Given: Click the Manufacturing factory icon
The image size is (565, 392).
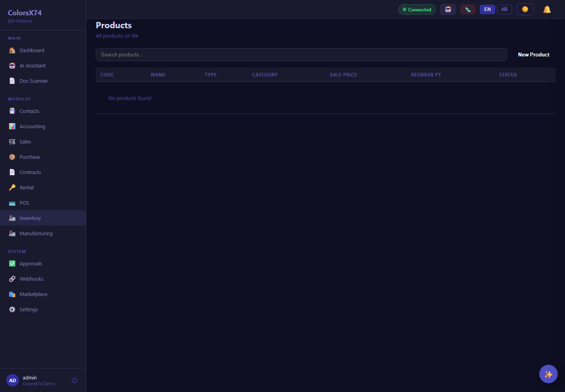Looking at the screenshot, I should coord(12,233).
